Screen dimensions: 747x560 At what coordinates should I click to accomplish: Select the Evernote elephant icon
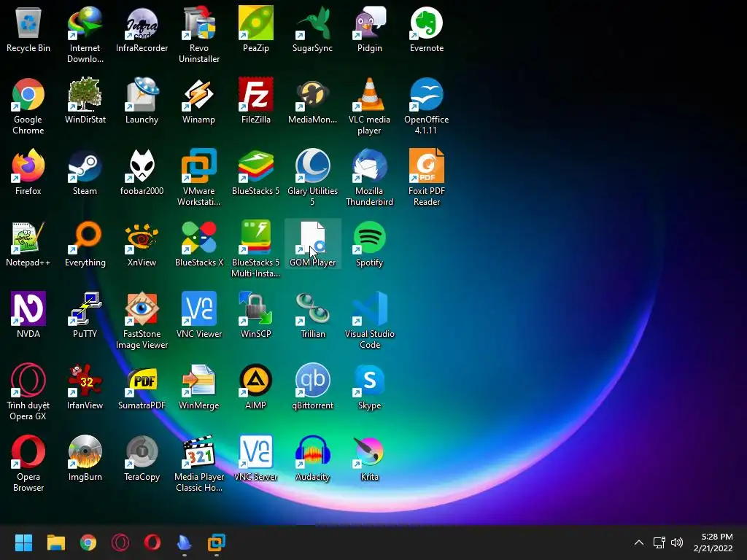pos(426,23)
